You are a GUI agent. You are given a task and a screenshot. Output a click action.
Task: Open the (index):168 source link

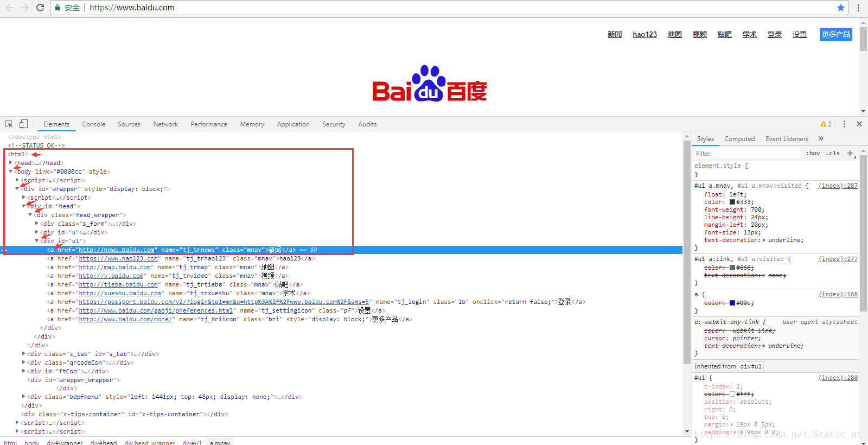coord(838,294)
